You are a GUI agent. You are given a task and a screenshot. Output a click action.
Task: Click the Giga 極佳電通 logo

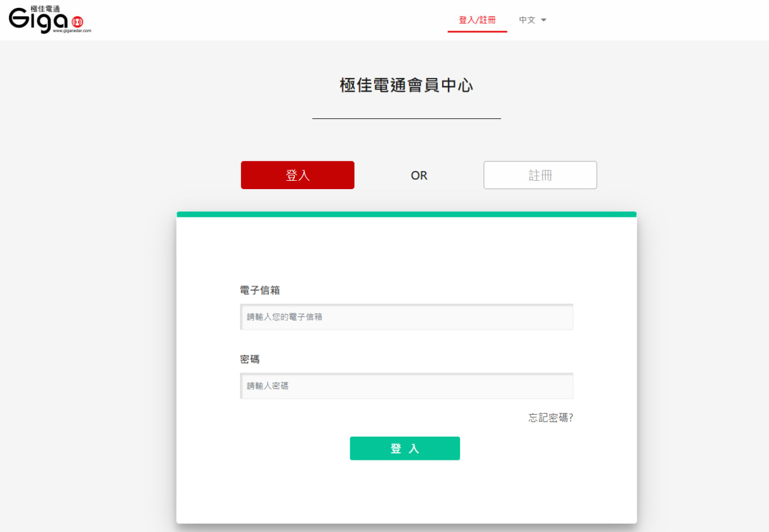[50, 20]
